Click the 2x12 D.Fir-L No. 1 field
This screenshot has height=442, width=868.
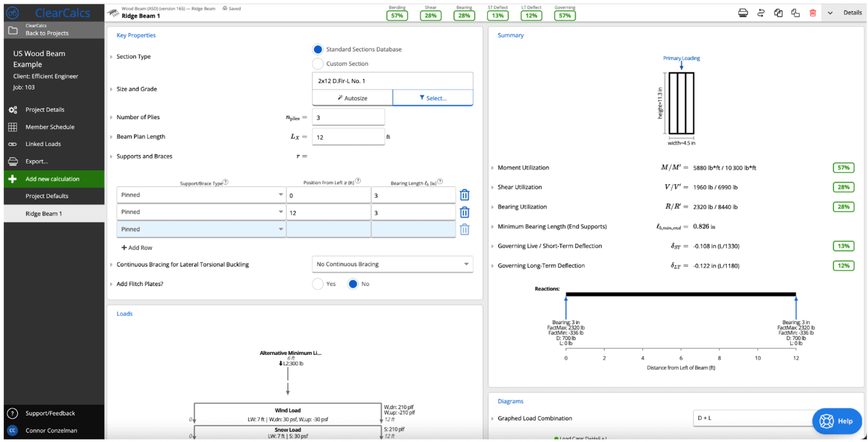click(392, 81)
